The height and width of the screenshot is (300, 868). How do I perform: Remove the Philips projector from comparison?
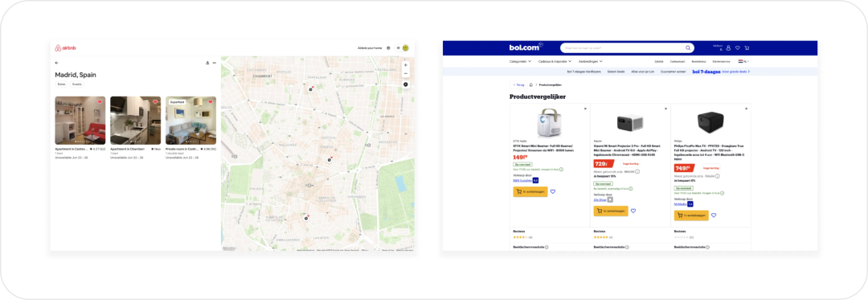point(746,109)
